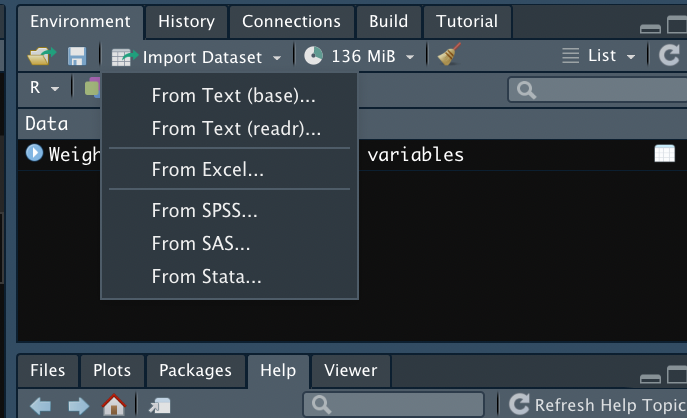Click the save workspace disk icon
687x418 pixels.
click(77, 57)
